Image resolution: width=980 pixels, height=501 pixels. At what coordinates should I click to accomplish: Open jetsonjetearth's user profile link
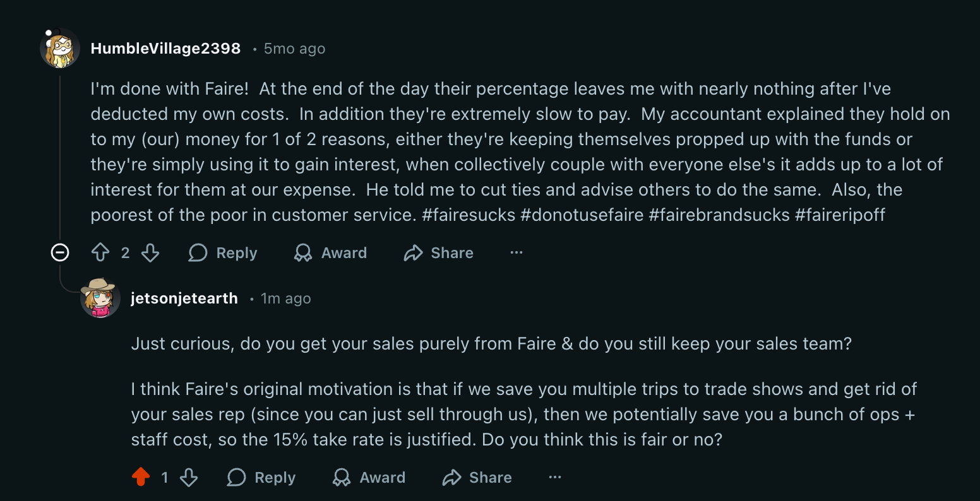point(184,298)
